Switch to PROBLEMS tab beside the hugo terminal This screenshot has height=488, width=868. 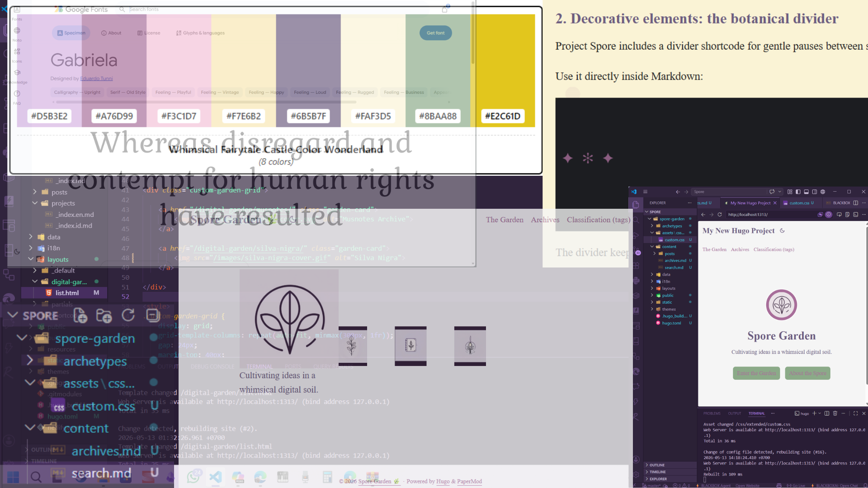coord(712,413)
